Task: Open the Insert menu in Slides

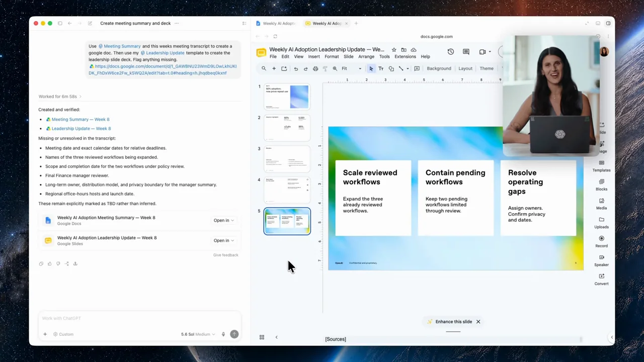Action: pos(314,57)
